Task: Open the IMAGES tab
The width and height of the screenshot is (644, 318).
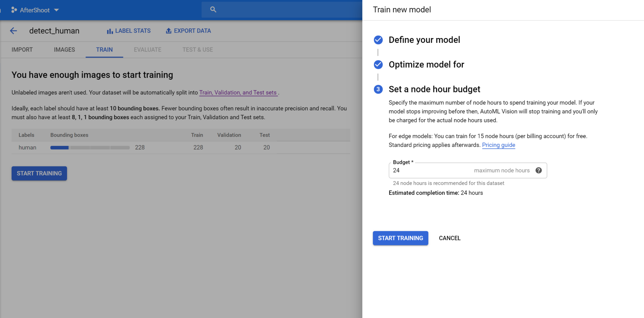Action: coord(64,50)
